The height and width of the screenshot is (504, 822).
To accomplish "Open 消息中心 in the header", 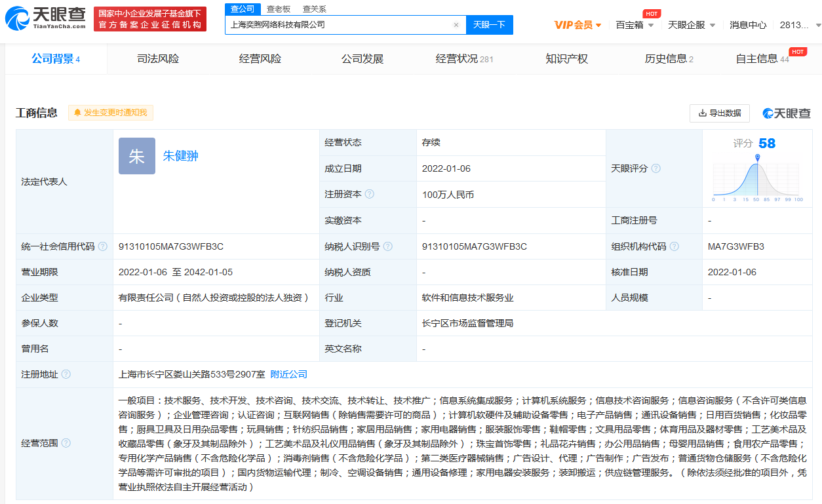I will point(748,25).
